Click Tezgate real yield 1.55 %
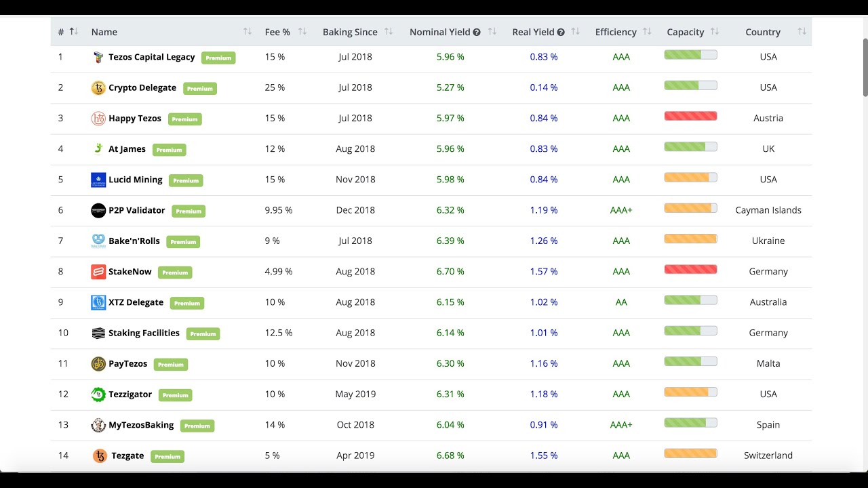Image resolution: width=868 pixels, height=488 pixels. 544,455
